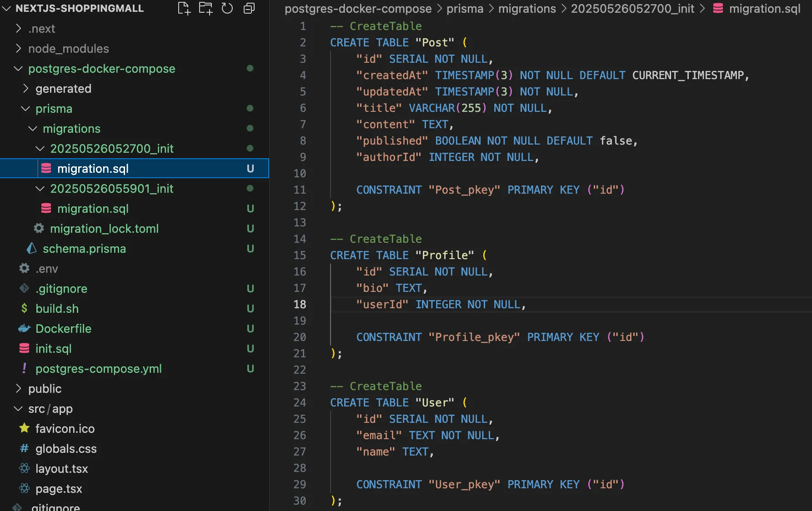812x511 pixels.
Task: Refresh the explorer with the refresh icon
Action: pos(227,8)
